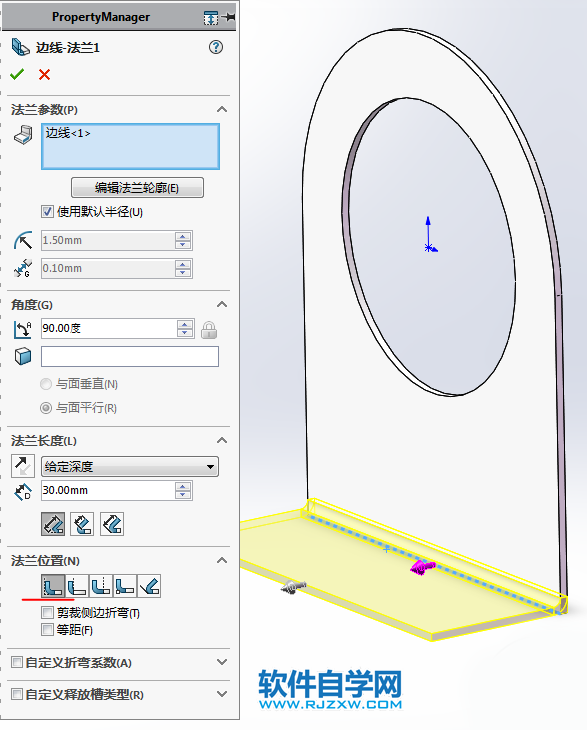Cancel the edge flange with red X
The image size is (587, 730).
[44, 74]
